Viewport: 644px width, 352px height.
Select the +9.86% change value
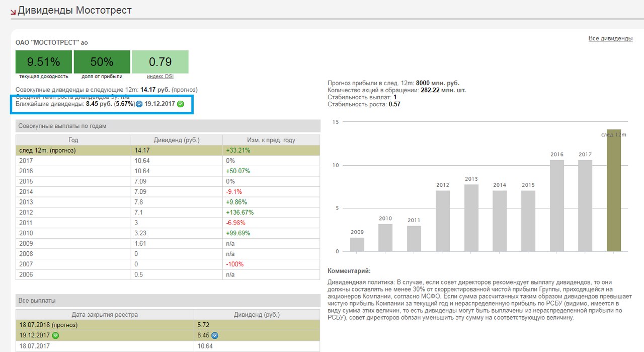pyautogui.click(x=236, y=202)
